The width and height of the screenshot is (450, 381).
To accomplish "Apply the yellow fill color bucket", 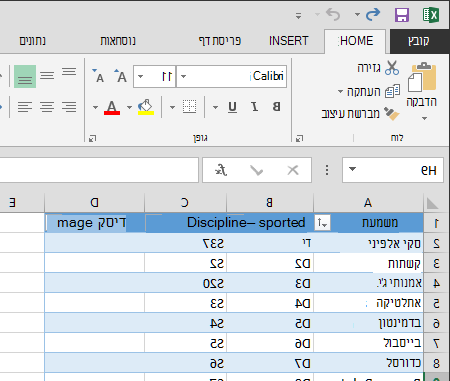I will (146, 107).
